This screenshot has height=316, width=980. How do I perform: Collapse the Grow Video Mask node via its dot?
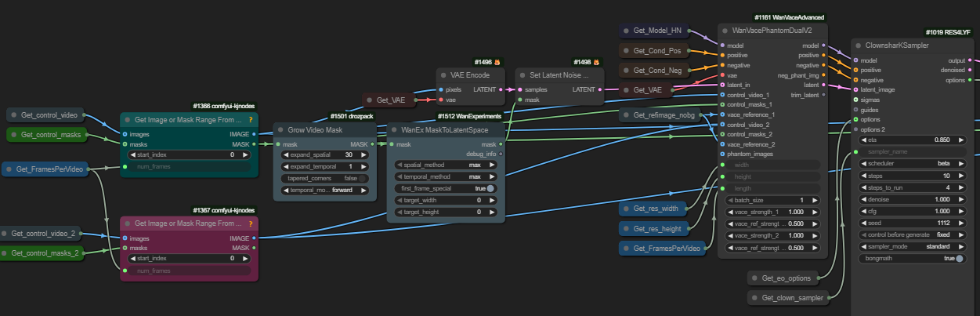(x=281, y=131)
